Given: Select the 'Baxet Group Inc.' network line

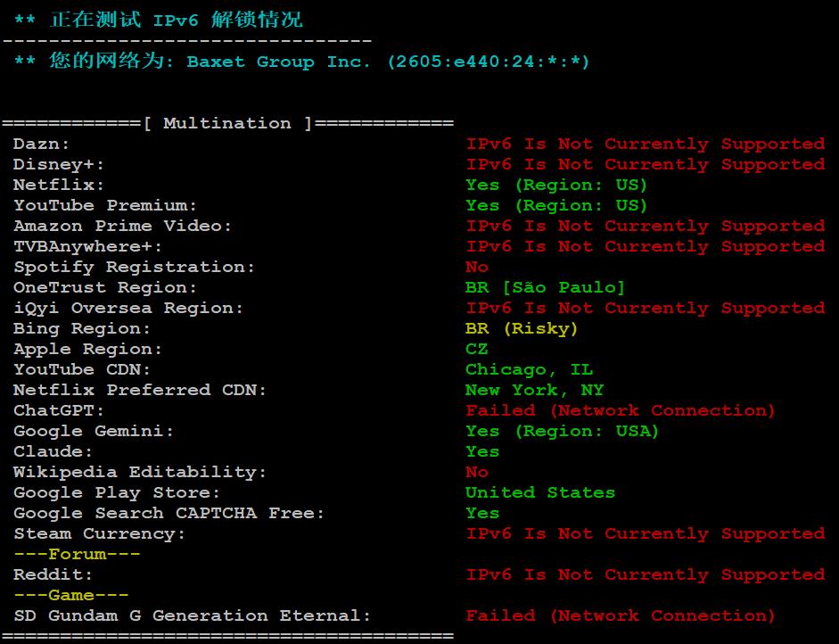Looking at the screenshot, I should click(302, 61).
